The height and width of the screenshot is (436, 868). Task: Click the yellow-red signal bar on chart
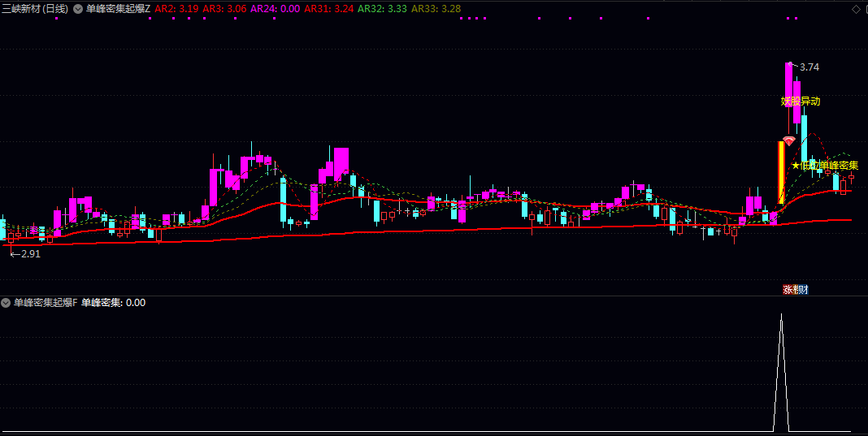[x=781, y=173]
